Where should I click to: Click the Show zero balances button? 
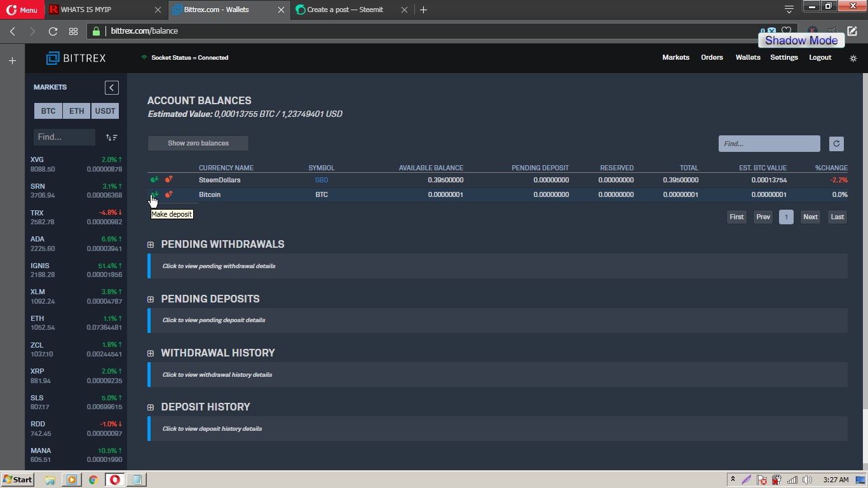click(x=198, y=144)
